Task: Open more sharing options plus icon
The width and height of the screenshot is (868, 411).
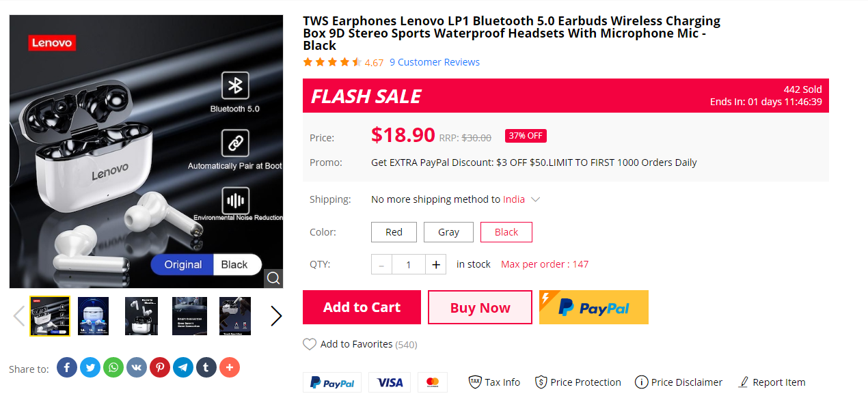Action: click(230, 368)
